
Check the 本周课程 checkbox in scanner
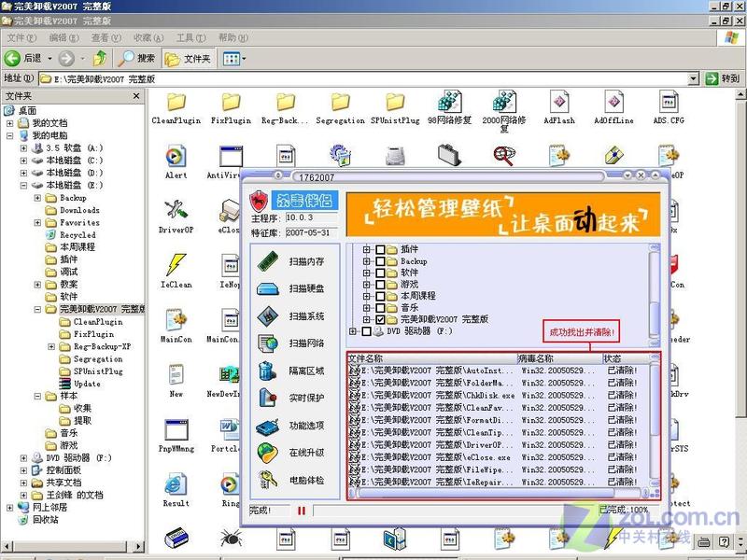coord(380,296)
